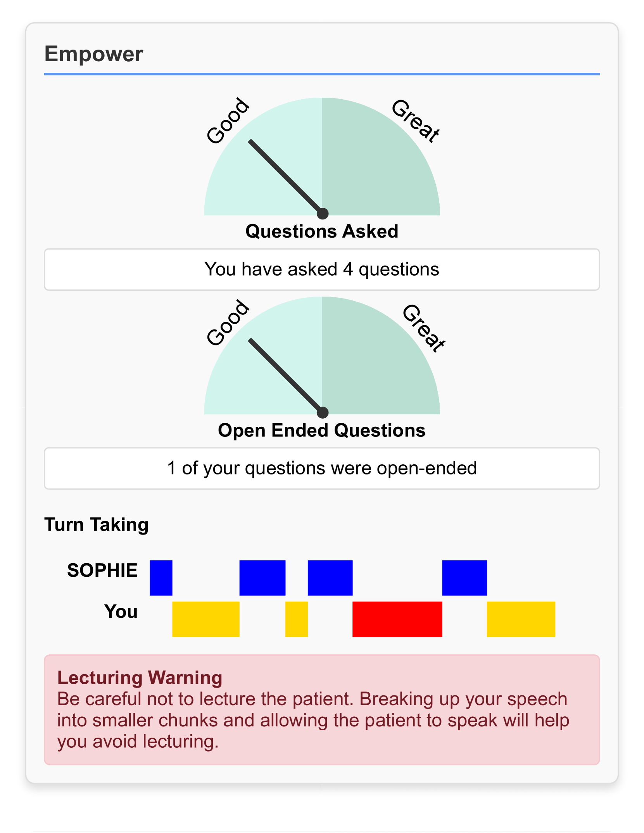The height and width of the screenshot is (833, 644).
Task: Click the Empower section heading
Action: [x=93, y=54]
